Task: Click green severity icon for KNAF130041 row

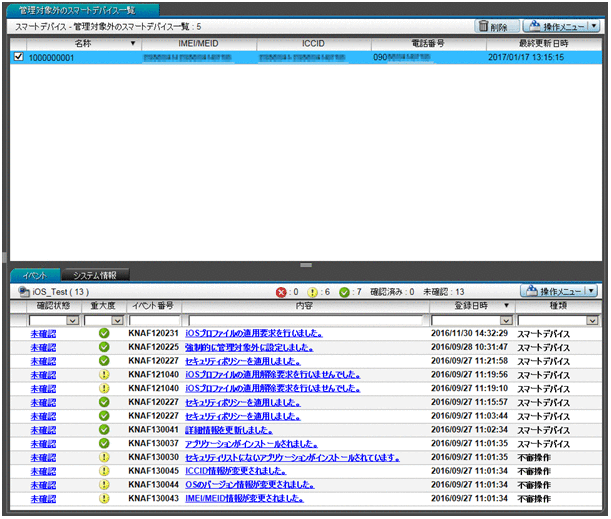Action: pyautogui.click(x=104, y=429)
